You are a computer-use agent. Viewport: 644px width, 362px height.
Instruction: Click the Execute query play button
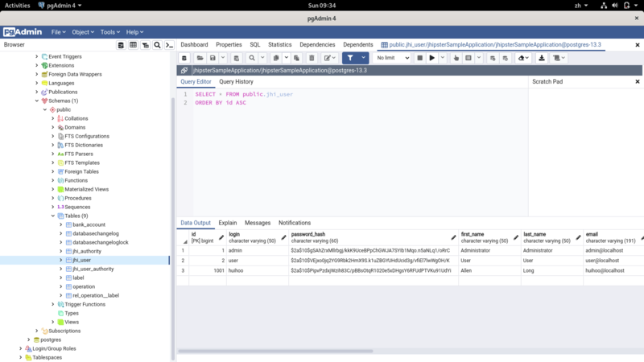click(x=432, y=58)
